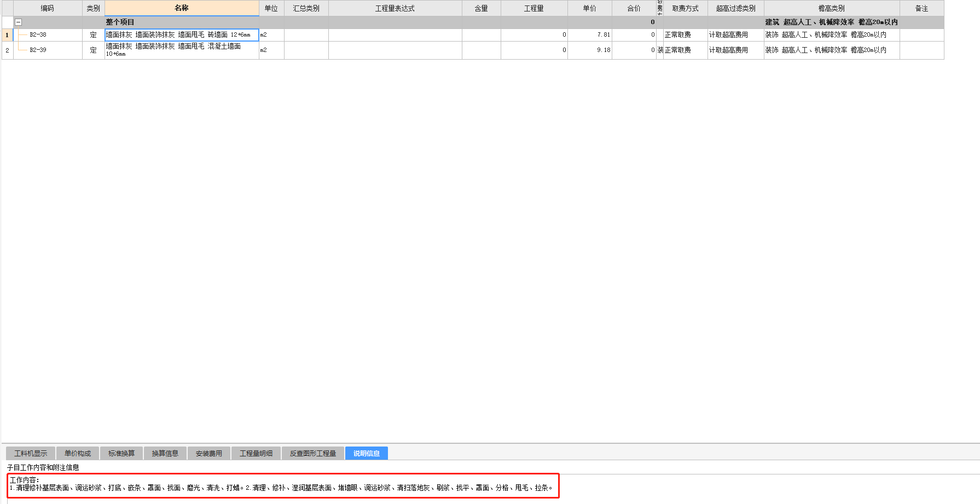The image size is (980, 504).
Task: Click the 含量 column header
Action: (482, 8)
